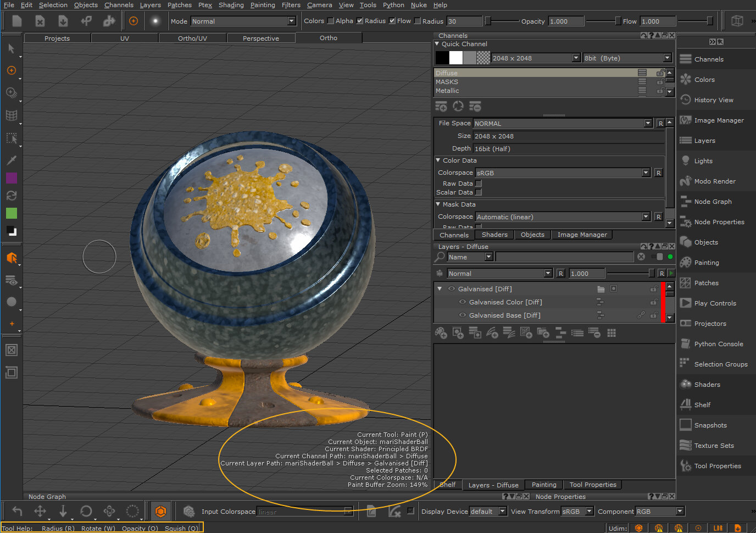Hide the Galvanised Color [Diff] layer
Viewport: 756px width, 533px height.
coord(463,302)
